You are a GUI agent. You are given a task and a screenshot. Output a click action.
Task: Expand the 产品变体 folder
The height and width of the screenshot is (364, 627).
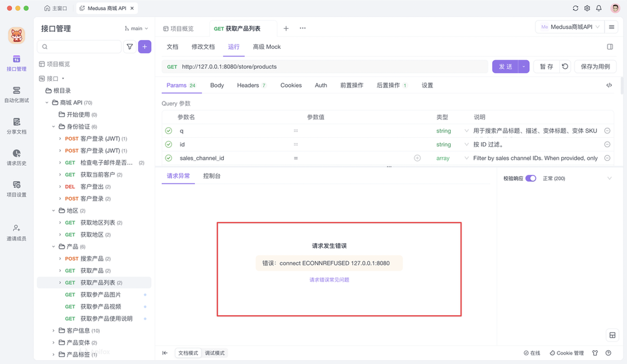[53, 343]
